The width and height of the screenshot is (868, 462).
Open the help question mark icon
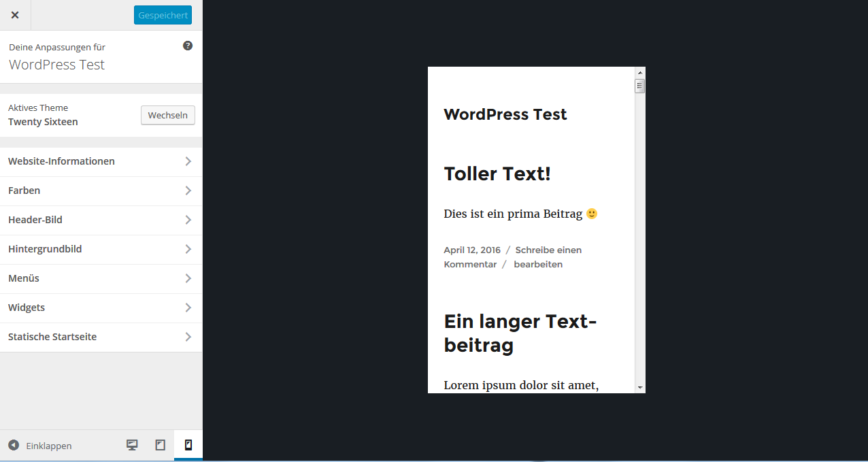point(188,46)
